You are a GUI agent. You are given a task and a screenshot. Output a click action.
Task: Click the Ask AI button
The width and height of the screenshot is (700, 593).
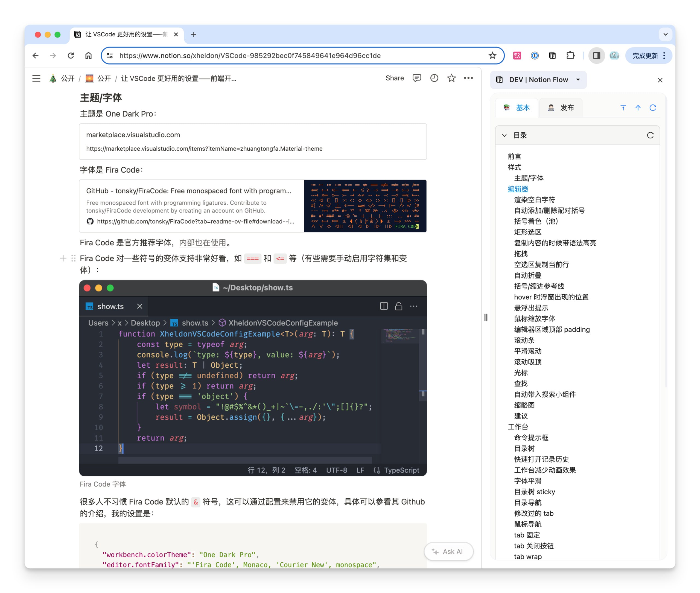448,552
